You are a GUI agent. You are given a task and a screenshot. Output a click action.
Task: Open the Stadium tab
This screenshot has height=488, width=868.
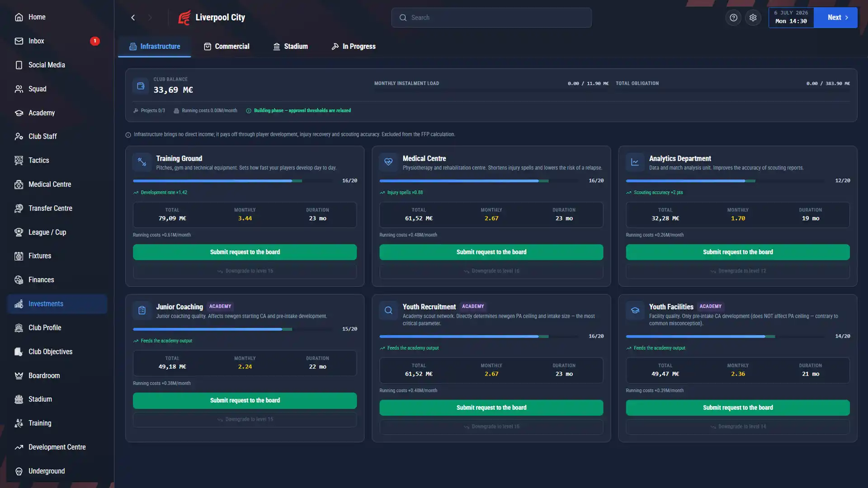[290, 47]
